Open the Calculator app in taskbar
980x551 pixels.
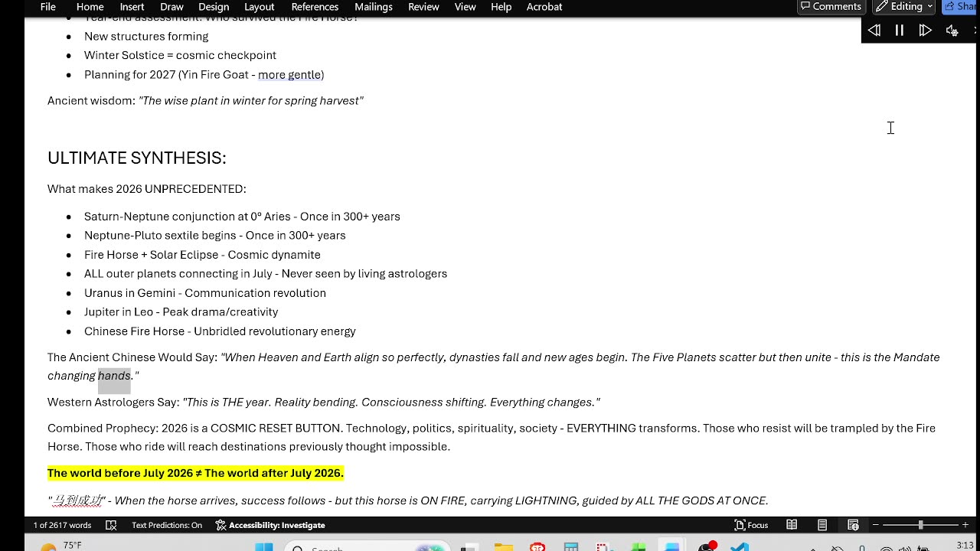570,546
